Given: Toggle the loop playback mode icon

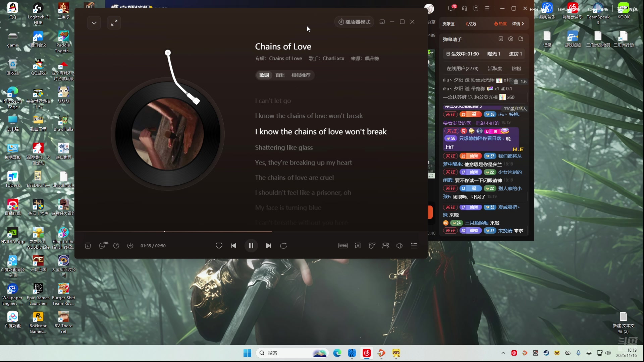Looking at the screenshot, I should [x=283, y=246].
